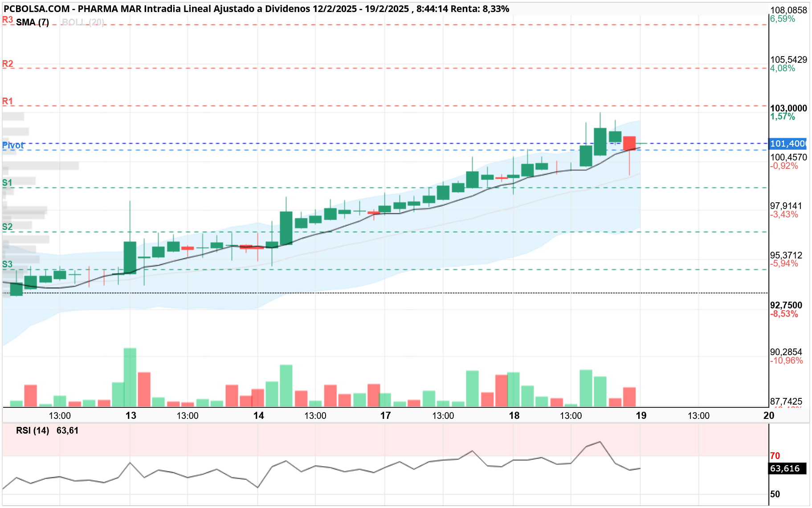Select the R2 resistance line label
The width and height of the screenshot is (812, 508).
point(8,64)
